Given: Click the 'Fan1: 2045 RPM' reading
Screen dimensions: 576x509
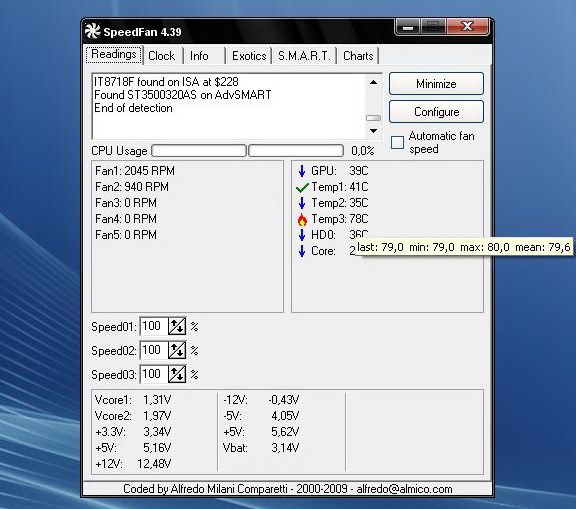Looking at the screenshot, I should point(135,171).
